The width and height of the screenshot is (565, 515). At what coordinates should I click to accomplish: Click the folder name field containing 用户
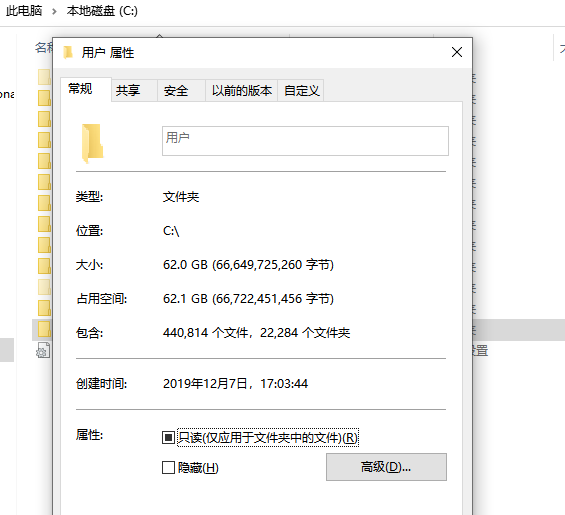305,141
